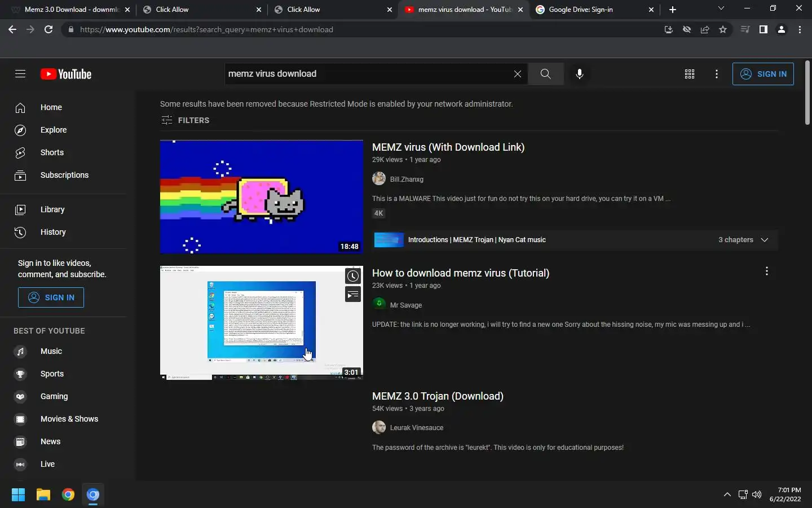
Task: Open the Chrome profile icon
Action: 782,29
